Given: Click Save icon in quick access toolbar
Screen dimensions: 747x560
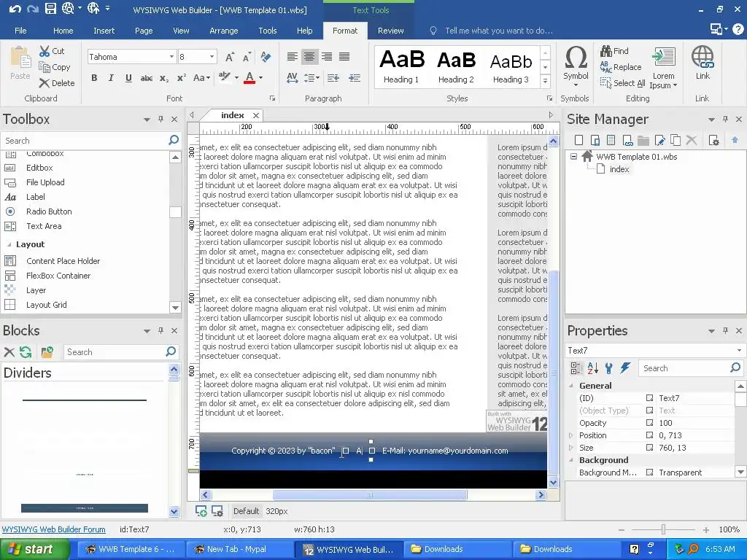Looking at the screenshot, I should (x=50, y=9).
